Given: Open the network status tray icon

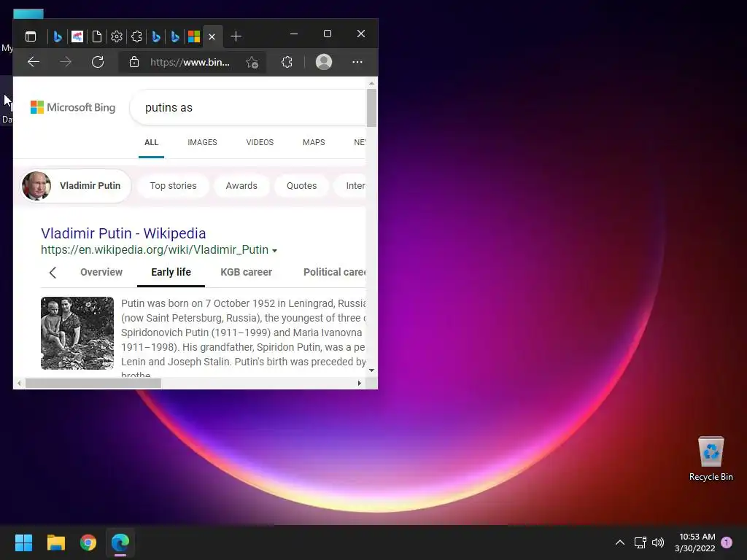Looking at the screenshot, I should click(x=640, y=542).
